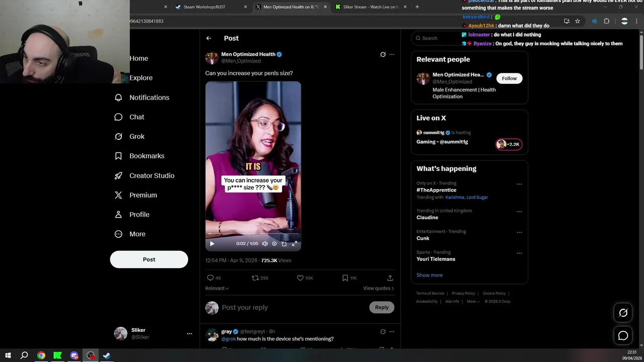This screenshot has width=644, height=362.
Task: Open more options for Youri Tielemans trend
Action: coord(519,253)
